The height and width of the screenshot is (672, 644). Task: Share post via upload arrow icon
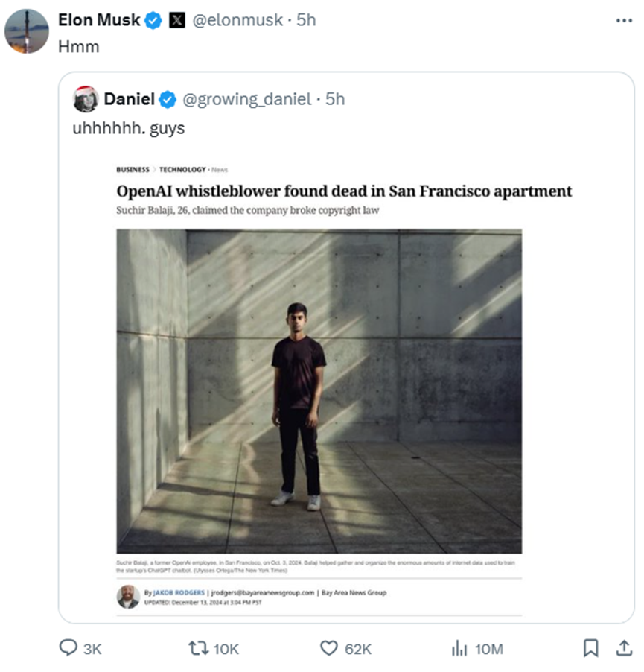pyautogui.click(x=623, y=649)
